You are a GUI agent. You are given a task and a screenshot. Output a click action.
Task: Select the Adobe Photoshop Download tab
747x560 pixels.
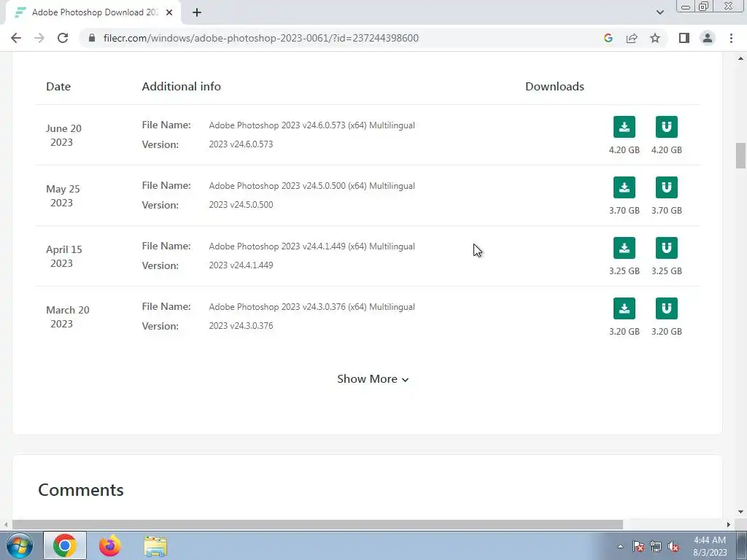point(93,12)
